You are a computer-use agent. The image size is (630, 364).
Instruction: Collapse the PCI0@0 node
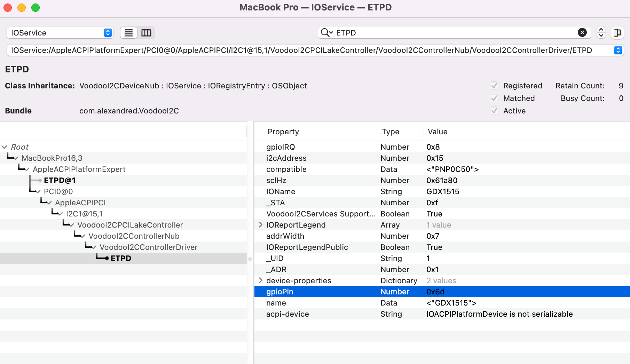pyautogui.click(x=38, y=192)
